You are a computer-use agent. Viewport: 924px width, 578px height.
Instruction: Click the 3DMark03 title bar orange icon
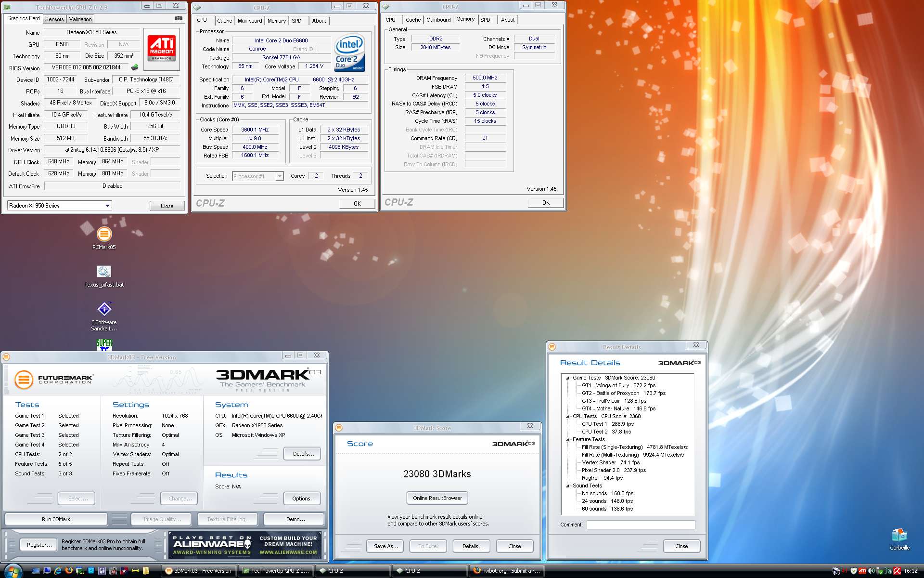[7, 357]
